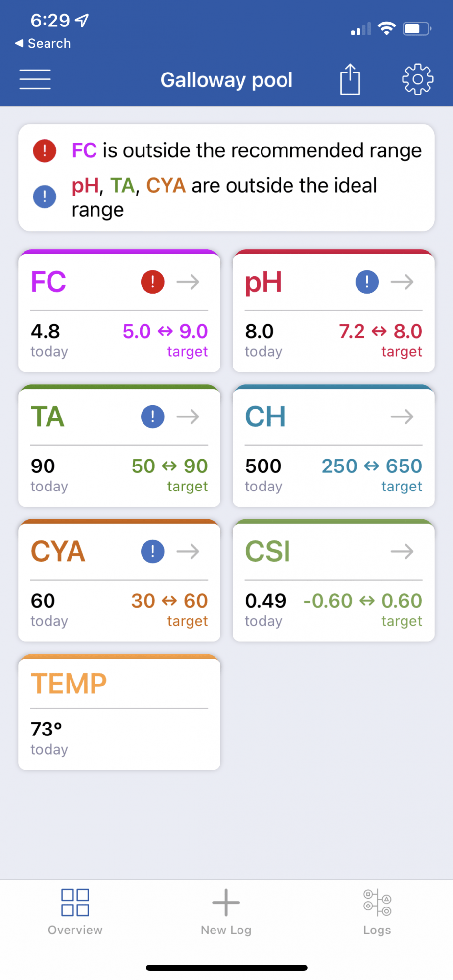Tap blue alert icon on pH card
Screen dimensions: 453x980
[x=367, y=282]
